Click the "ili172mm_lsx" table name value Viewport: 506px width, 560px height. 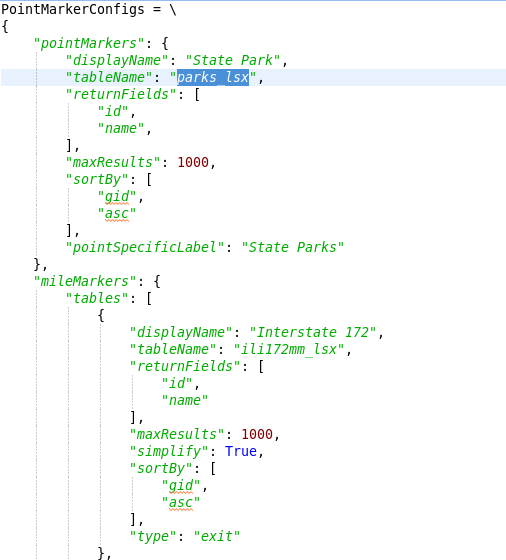(289, 349)
